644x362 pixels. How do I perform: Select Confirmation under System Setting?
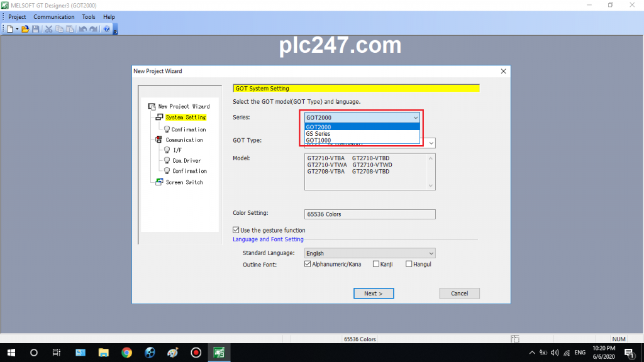[x=189, y=129]
